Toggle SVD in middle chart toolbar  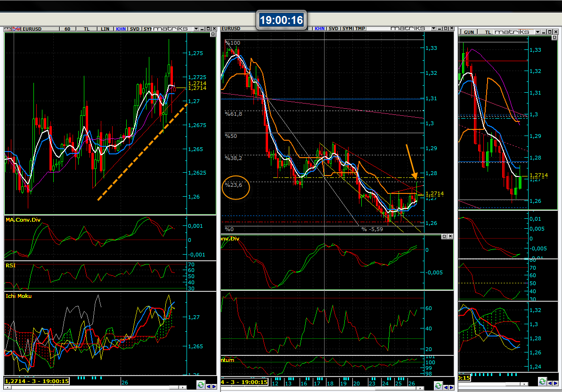pos(334,28)
